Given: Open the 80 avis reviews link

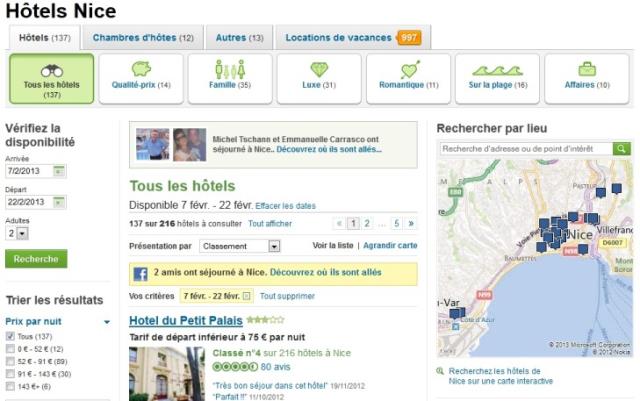Looking at the screenshot, I should click(276, 367).
